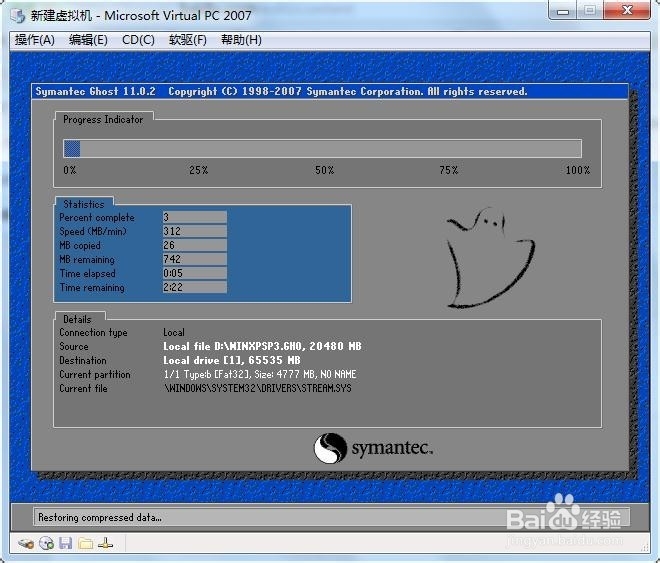Click the 25% progress scale label

pos(198,170)
